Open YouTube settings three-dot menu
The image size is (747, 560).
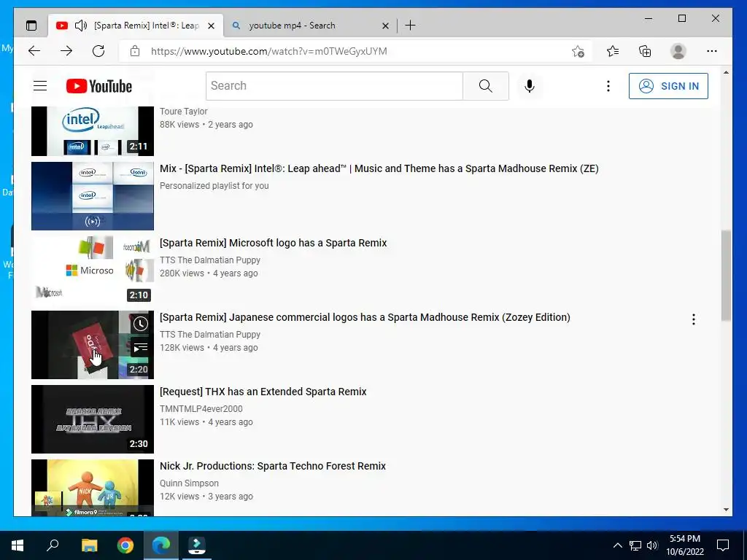[608, 86]
